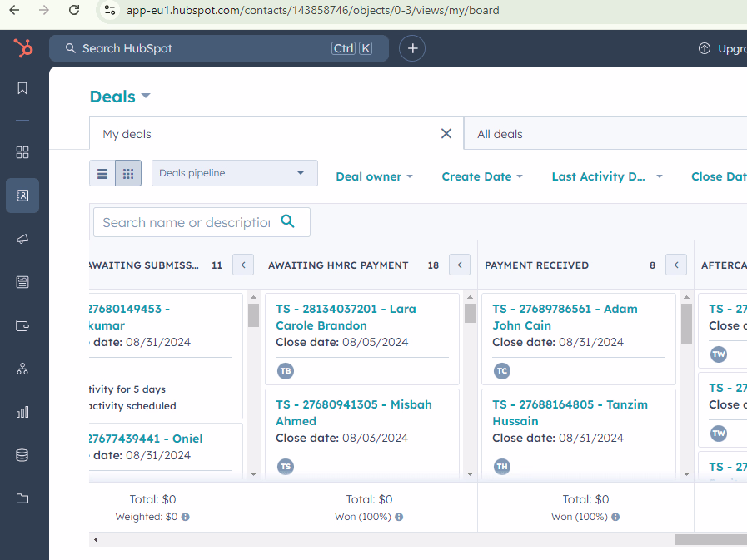The height and width of the screenshot is (560, 747).
Task: Click the Awaiting HMRC Payment count 18
Action: [x=433, y=265]
